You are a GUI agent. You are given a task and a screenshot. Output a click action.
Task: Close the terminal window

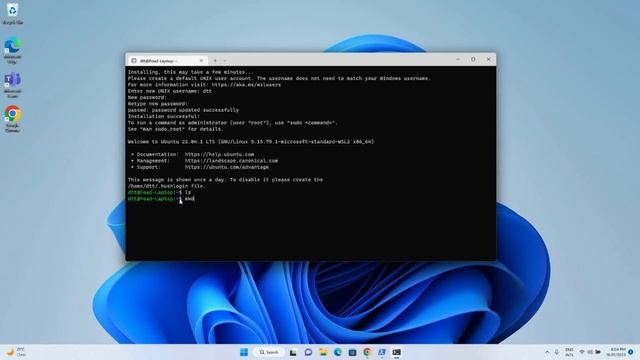(x=489, y=60)
